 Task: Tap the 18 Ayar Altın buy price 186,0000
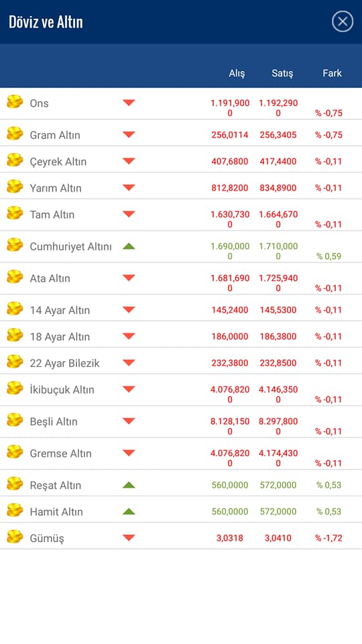[230, 336]
